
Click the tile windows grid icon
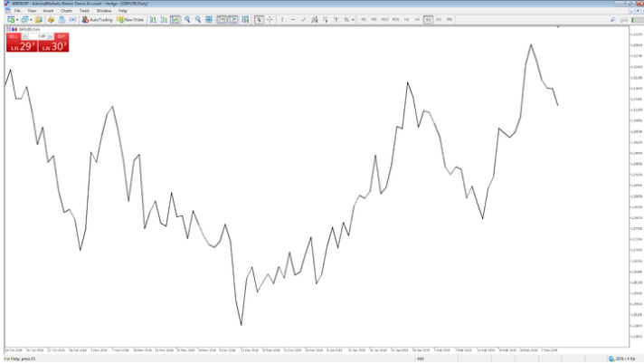[x=209, y=20]
